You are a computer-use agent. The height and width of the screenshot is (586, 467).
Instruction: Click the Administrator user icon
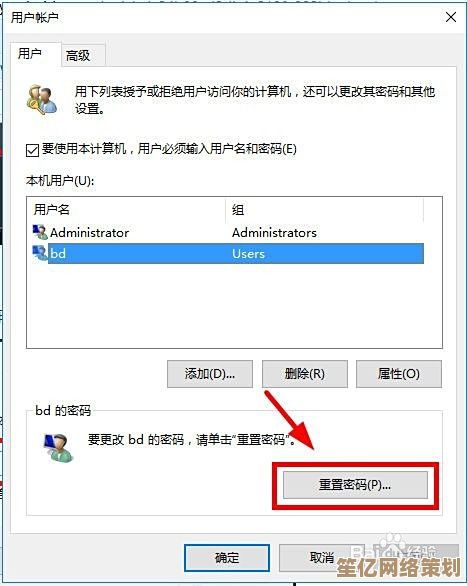point(40,232)
